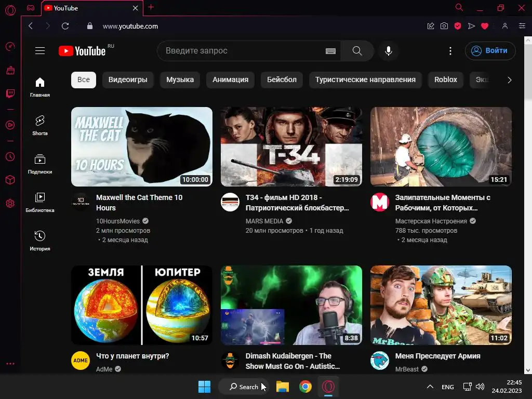Open the browser profile icon

coord(505,26)
